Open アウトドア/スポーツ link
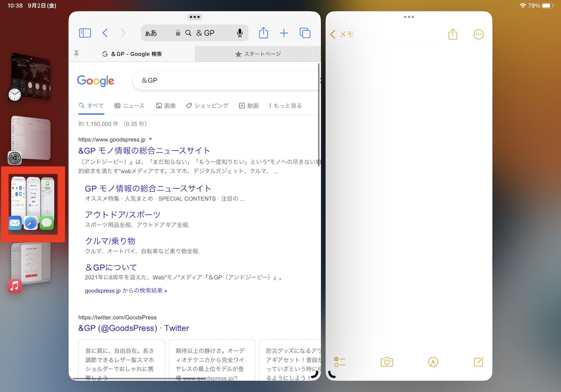The image size is (561, 392). (123, 215)
